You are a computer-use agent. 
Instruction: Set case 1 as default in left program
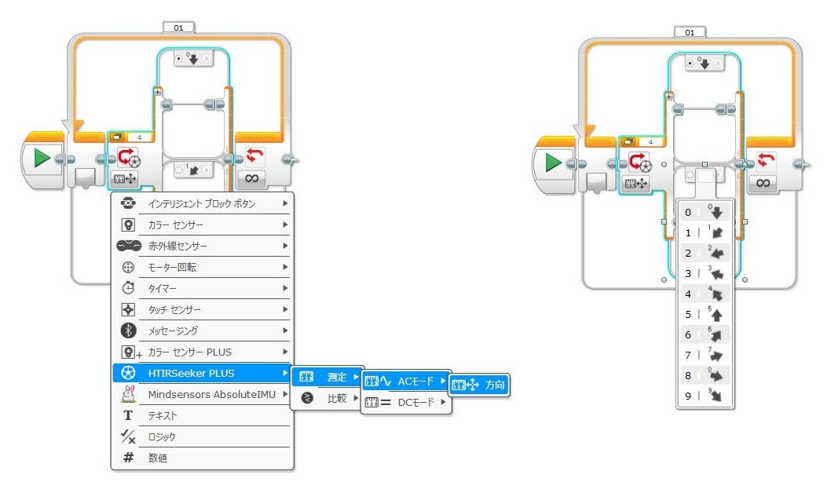click(178, 170)
